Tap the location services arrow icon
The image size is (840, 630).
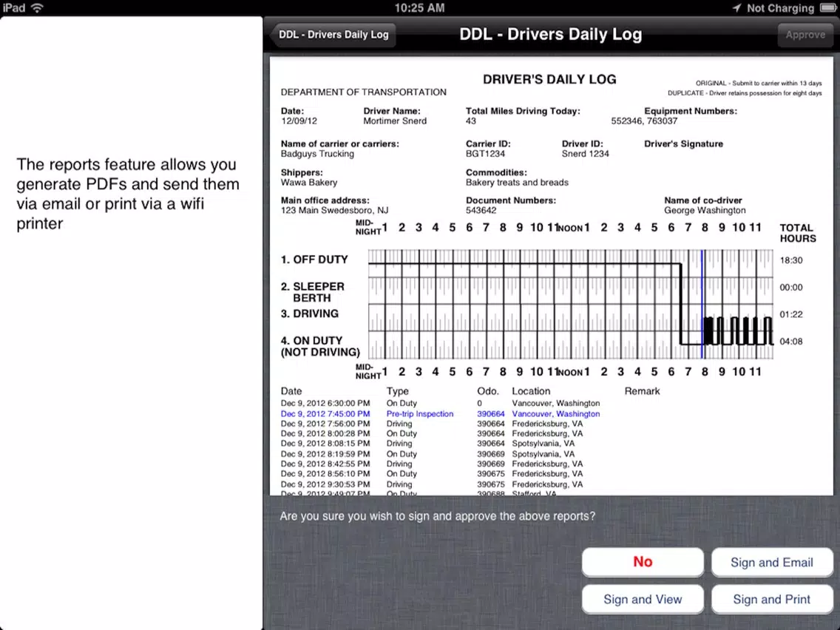pyautogui.click(x=737, y=7)
